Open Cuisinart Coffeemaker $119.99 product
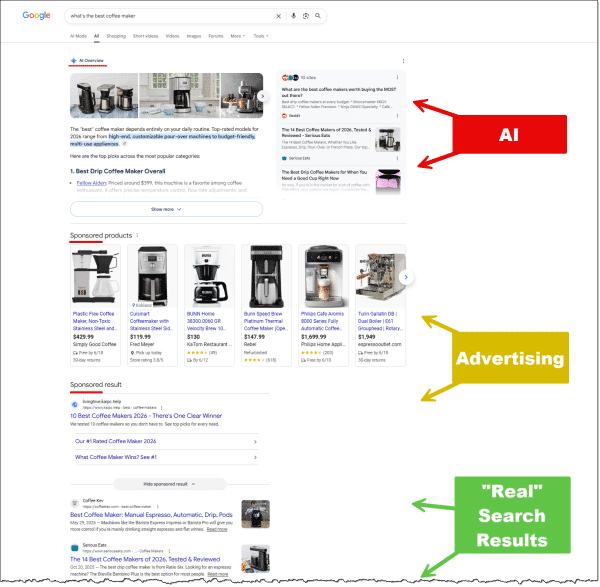This screenshot has height=587, width=600. coord(152,305)
